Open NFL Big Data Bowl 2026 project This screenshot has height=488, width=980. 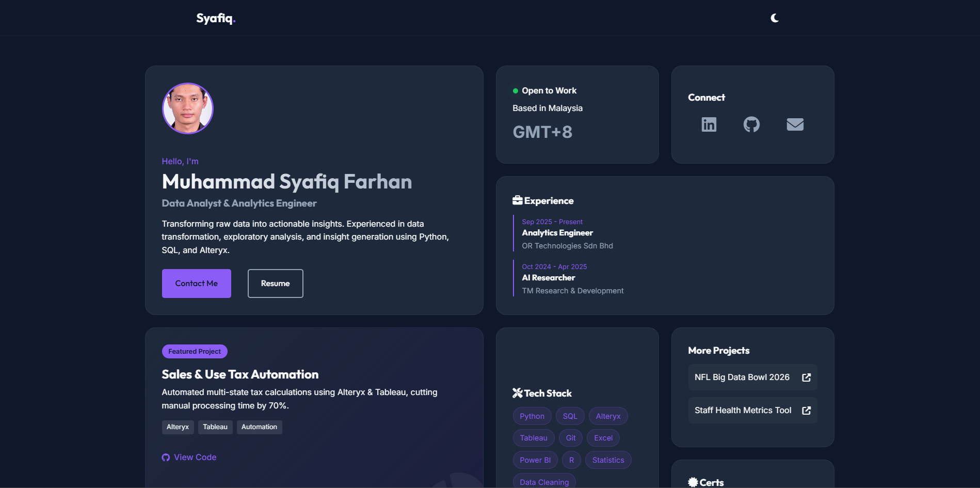[x=753, y=377]
